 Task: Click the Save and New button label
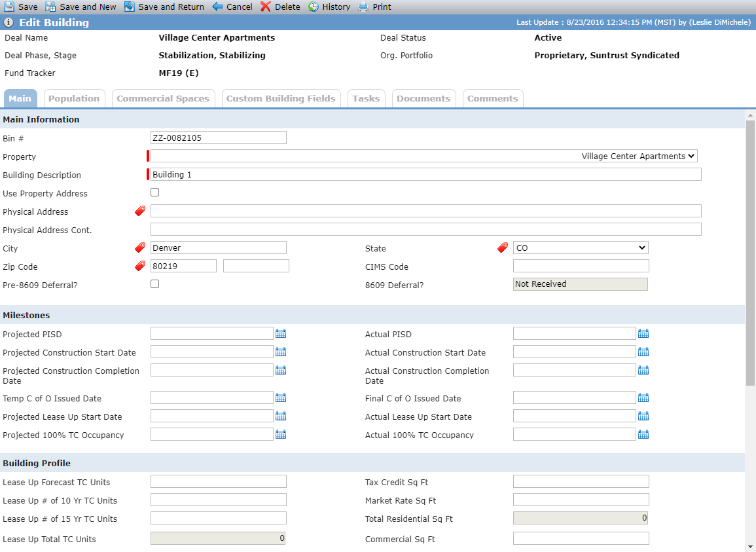[x=88, y=7]
